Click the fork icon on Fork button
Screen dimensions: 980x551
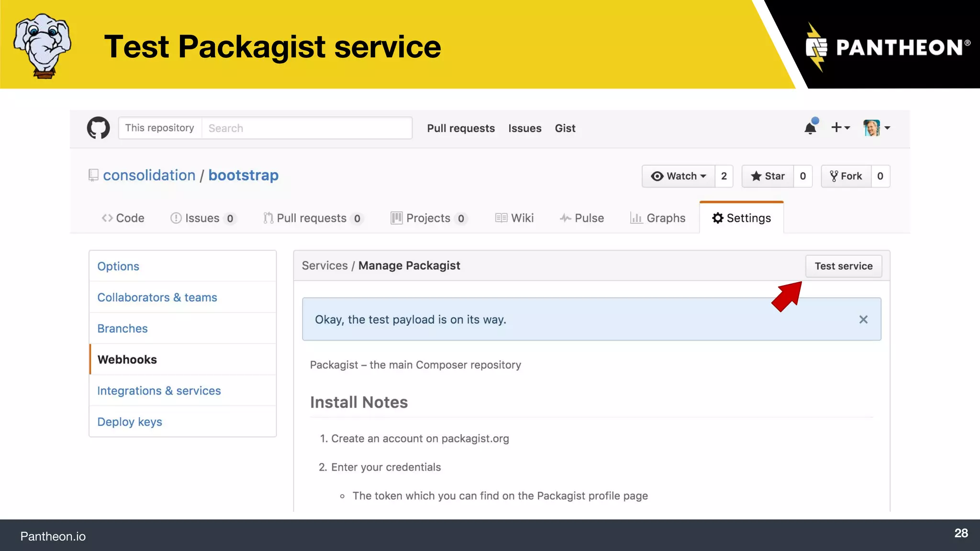click(834, 176)
